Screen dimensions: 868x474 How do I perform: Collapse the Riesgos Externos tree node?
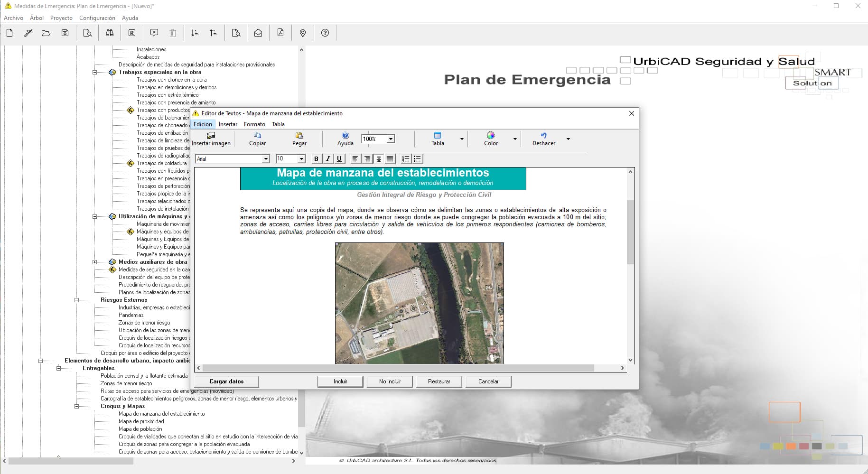click(76, 300)
